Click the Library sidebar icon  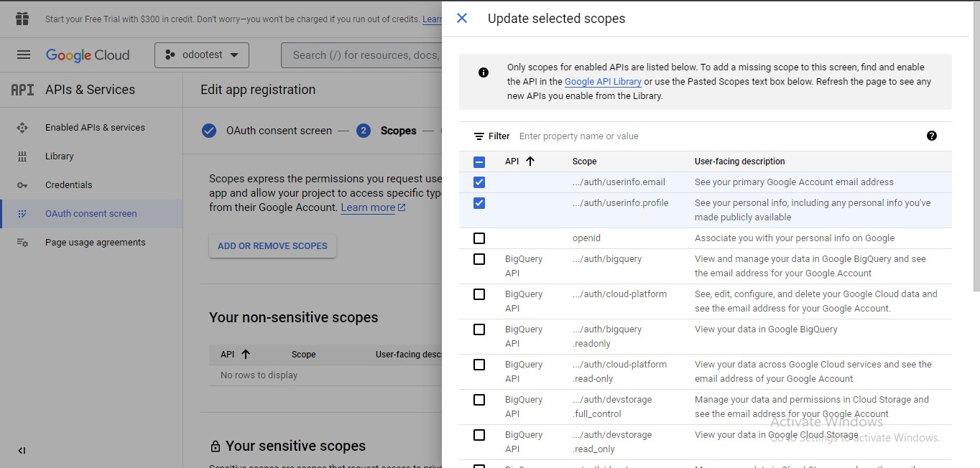point(22,156)
